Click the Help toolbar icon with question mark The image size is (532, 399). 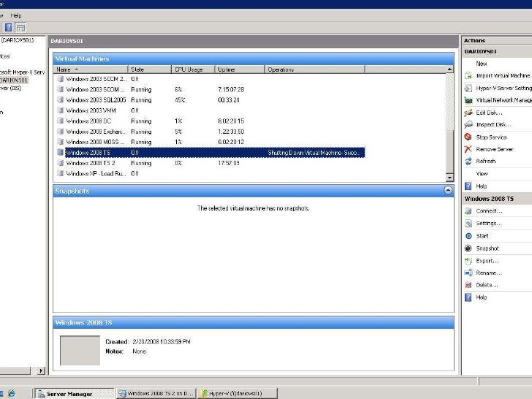coord(9,28)
